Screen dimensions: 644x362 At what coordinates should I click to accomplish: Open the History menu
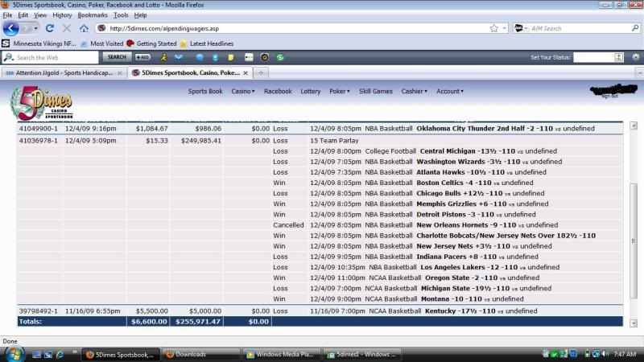point(62,15)
